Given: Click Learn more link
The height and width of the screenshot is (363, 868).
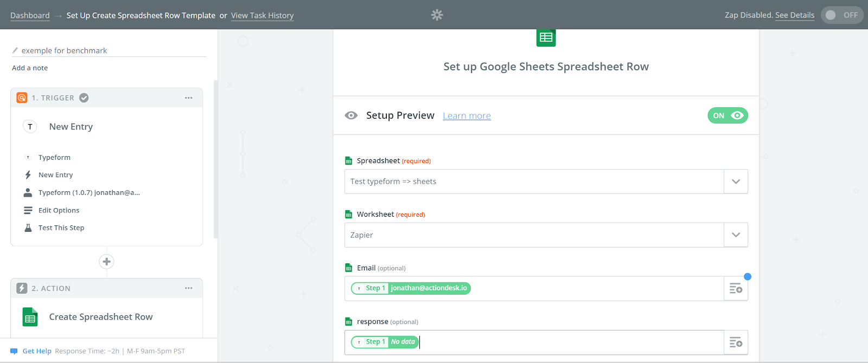Looking at the screenshot, I should tap(467, 116).
